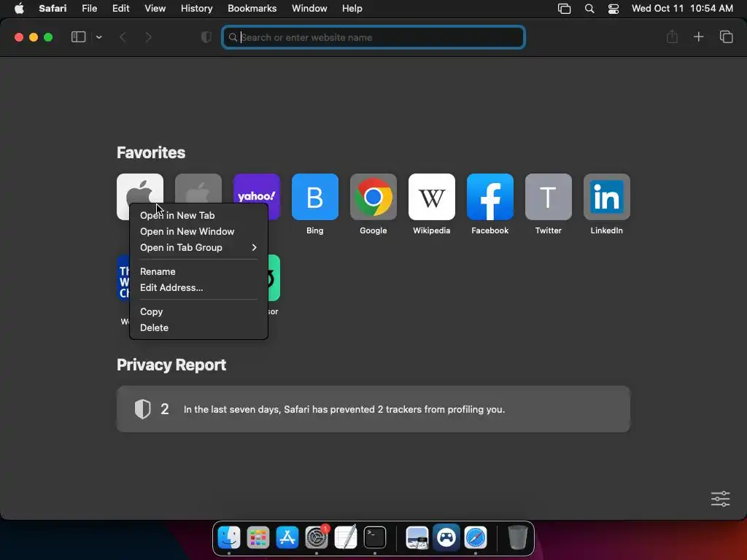Open the Facebook favorite tile
Screen dimensions: 747x560
490,197
